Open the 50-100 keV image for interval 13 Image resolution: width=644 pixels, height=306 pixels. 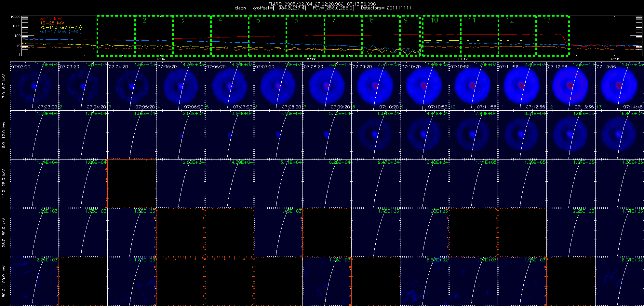620,281
